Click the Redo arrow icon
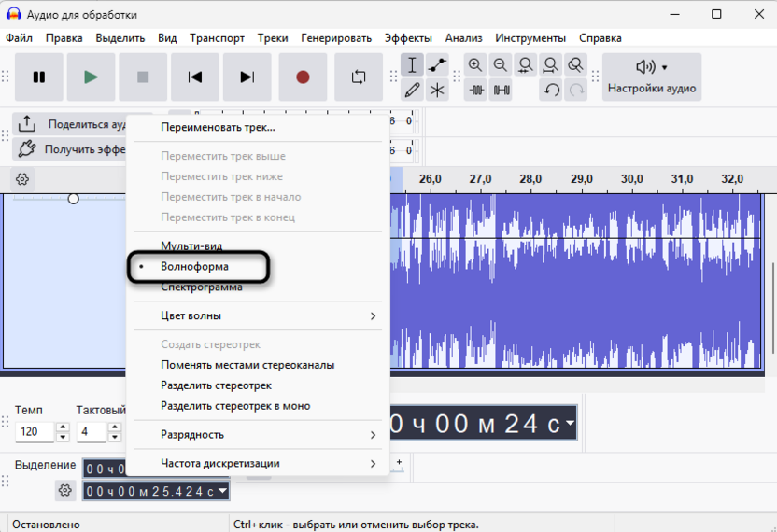 tap(576, 91)
